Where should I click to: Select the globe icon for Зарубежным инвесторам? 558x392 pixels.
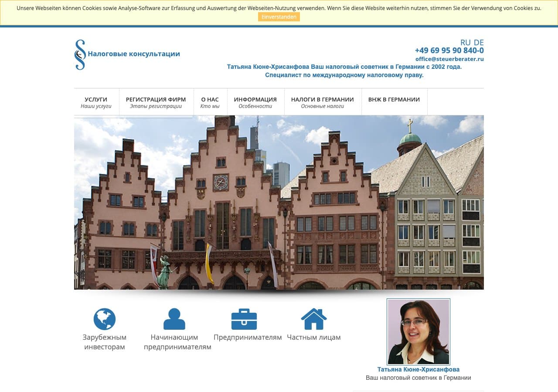click(x=104, y=318)
